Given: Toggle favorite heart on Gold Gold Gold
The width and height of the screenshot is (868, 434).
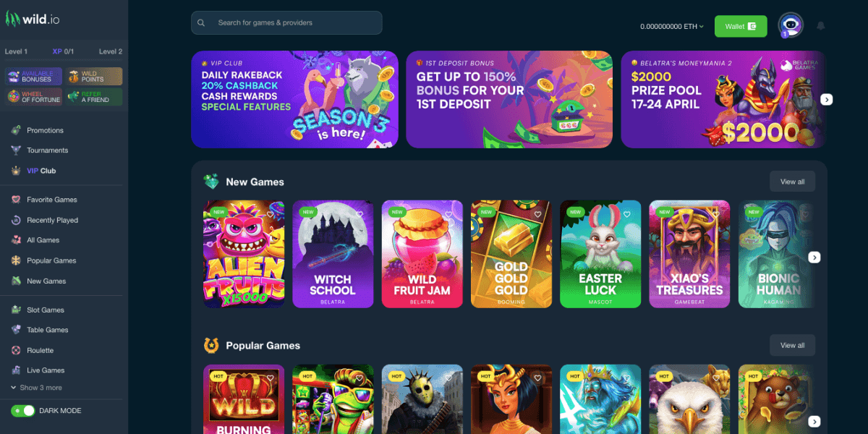Looking at the screenshot, I should (x=537, y=214).
